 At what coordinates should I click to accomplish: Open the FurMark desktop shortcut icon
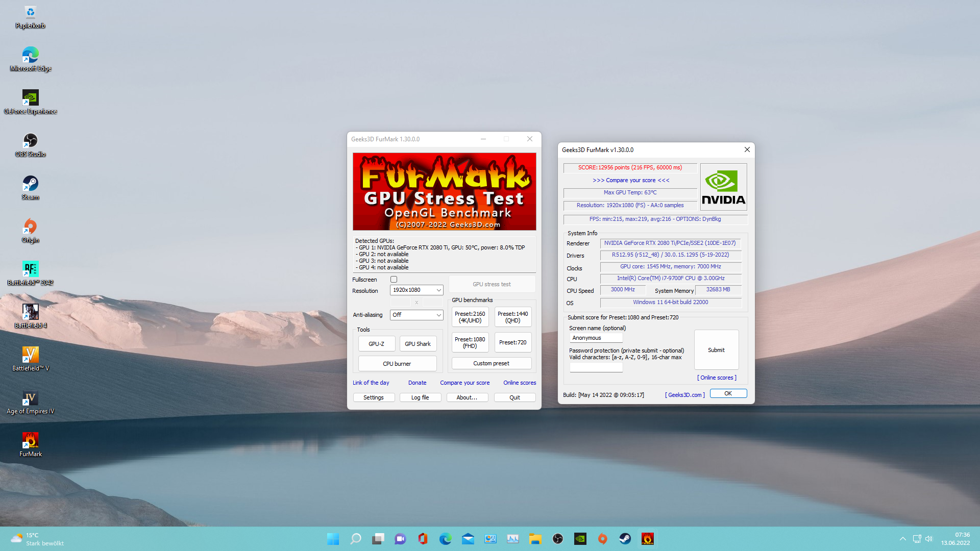point(30,441)
